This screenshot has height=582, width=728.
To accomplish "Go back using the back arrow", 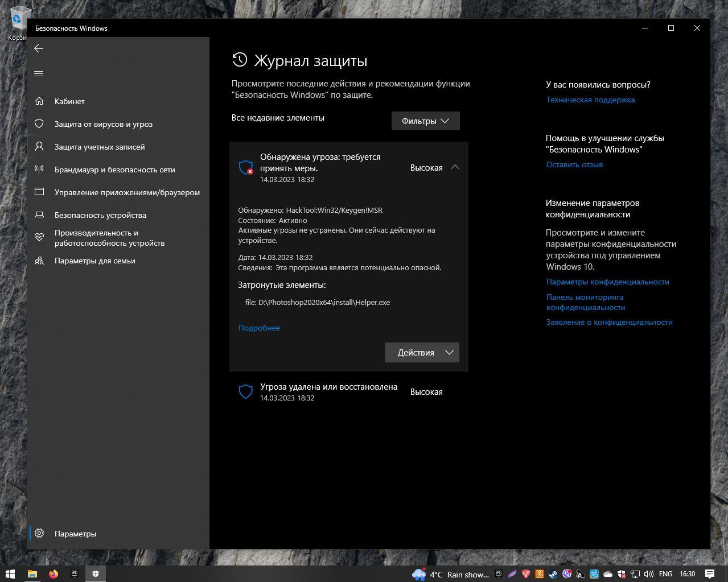I will pos(39,48).
